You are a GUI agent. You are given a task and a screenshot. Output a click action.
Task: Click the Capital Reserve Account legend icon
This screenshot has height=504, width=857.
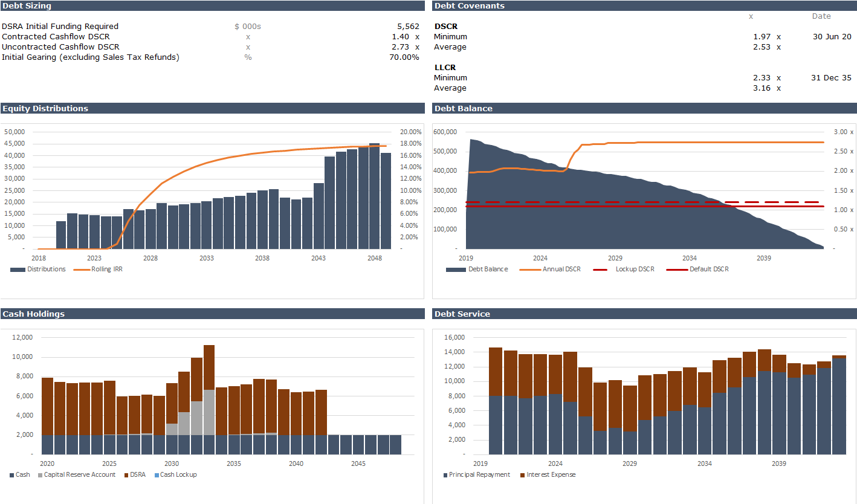(40, 474)
